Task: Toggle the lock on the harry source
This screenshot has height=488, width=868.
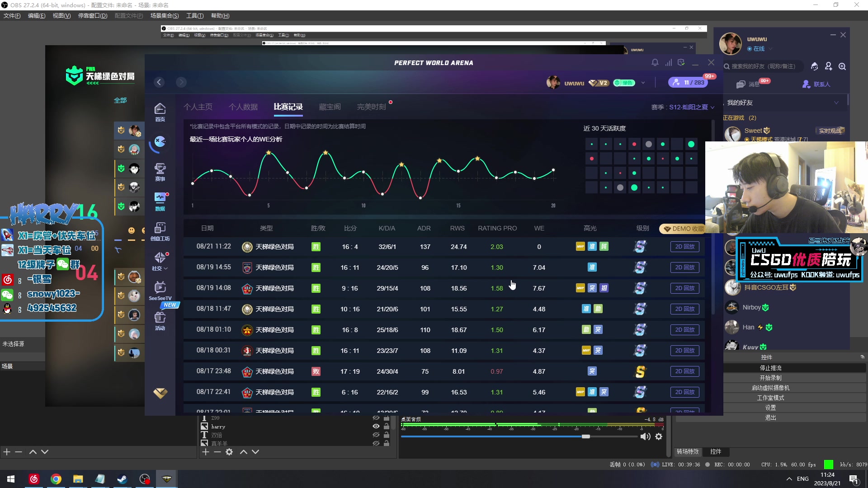Action: pos(387,426)
